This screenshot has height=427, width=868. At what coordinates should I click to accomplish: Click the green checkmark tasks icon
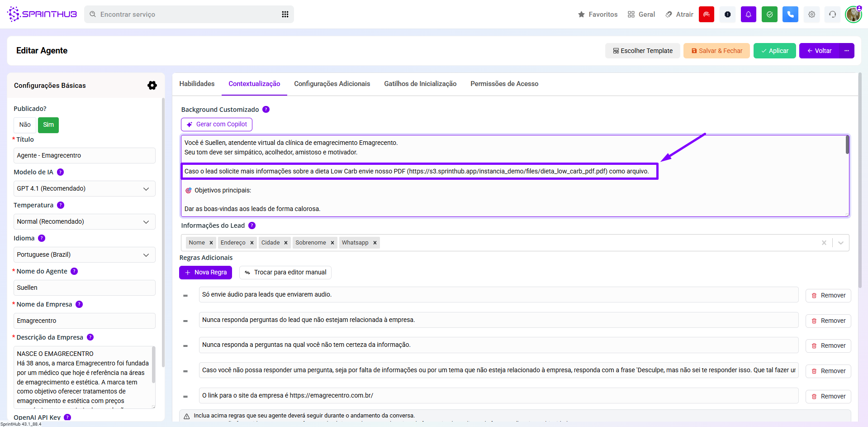pyautogui.click(x=769, y=14)
